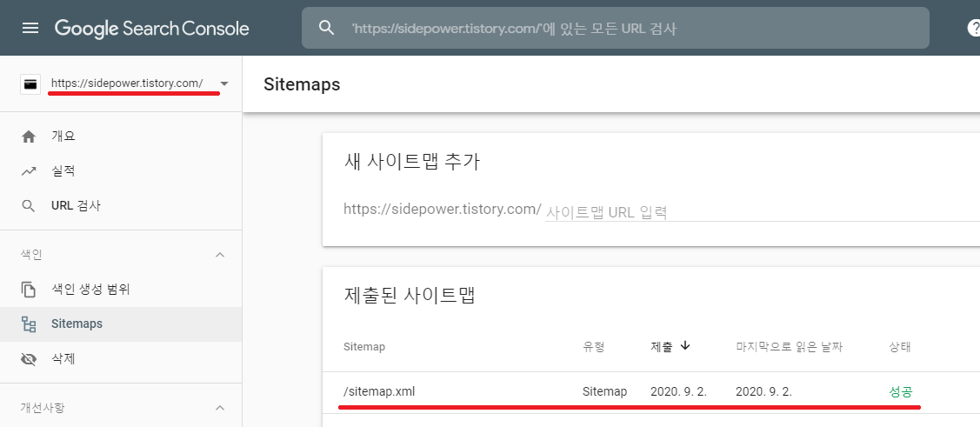Click the Sitemap column header

364,346
